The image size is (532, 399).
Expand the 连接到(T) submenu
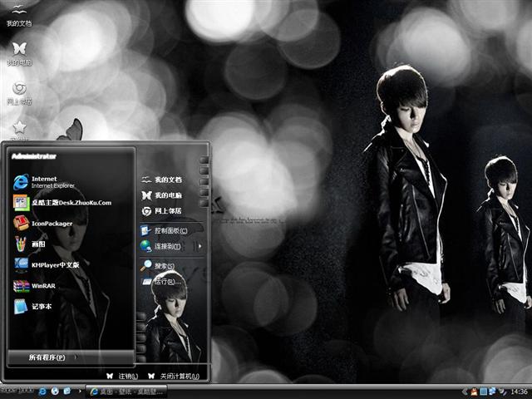coord(172,246)
